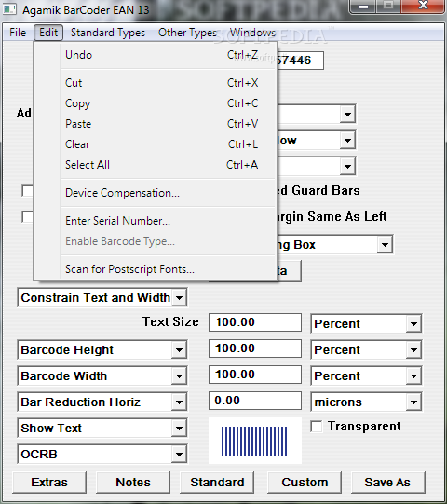Click the Extras button
The image size is (447, 504).
[49, 483]
